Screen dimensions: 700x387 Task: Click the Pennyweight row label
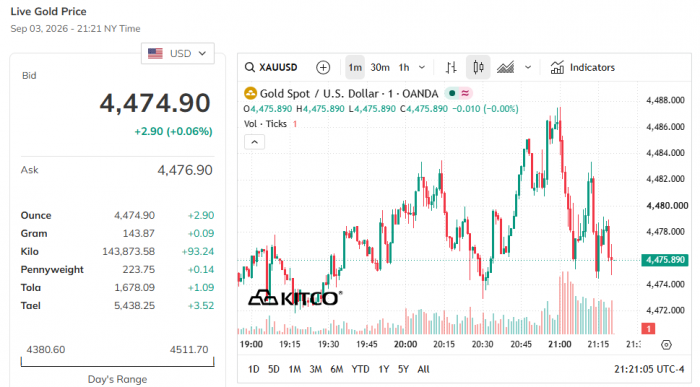click(x=52, y=270)
